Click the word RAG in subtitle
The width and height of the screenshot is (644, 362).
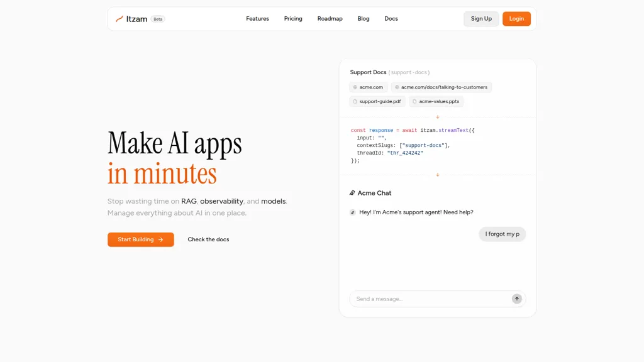pos(189,201)
